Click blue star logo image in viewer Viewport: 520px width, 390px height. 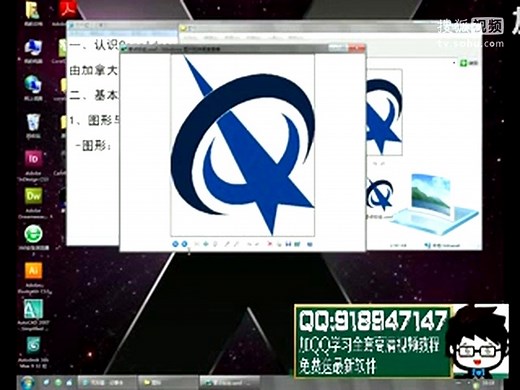pyautogui.click(x=242, y=146)
